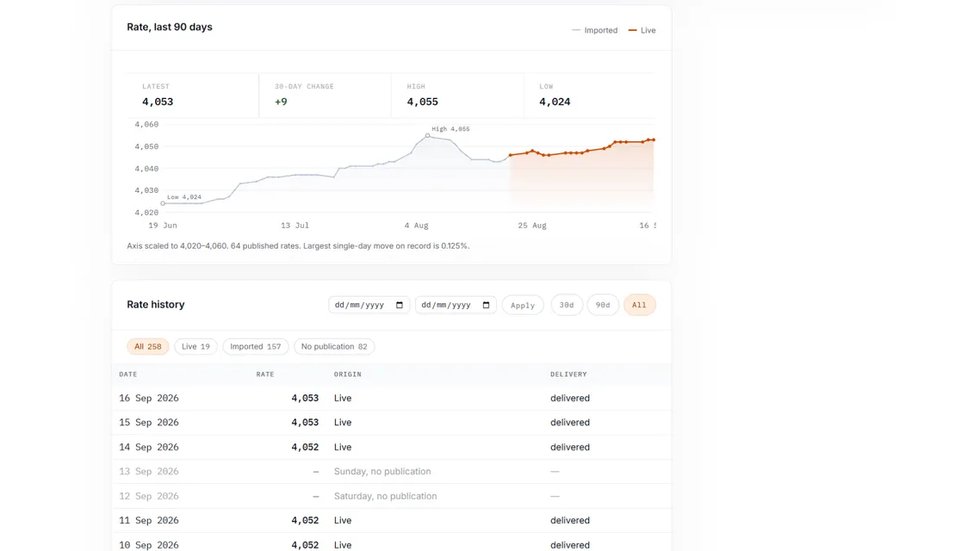Screen dimensions: 980x551
Task: Filter to No publication 82 rows
Action: [x=334, y=347]
